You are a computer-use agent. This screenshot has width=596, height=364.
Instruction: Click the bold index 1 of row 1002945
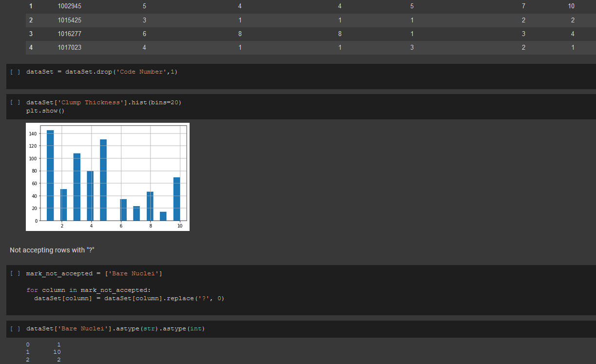tap(31, 6)
